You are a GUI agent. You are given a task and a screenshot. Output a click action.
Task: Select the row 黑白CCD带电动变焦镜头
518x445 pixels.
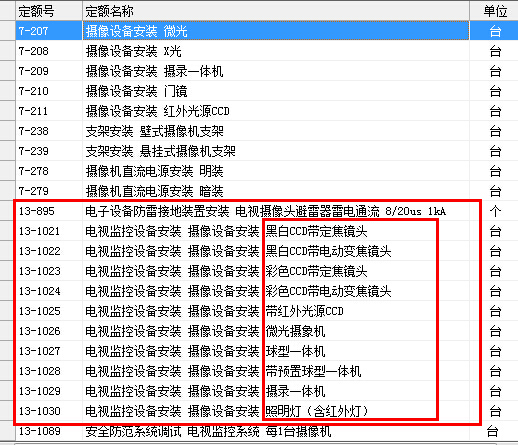(x=276, y=251)
